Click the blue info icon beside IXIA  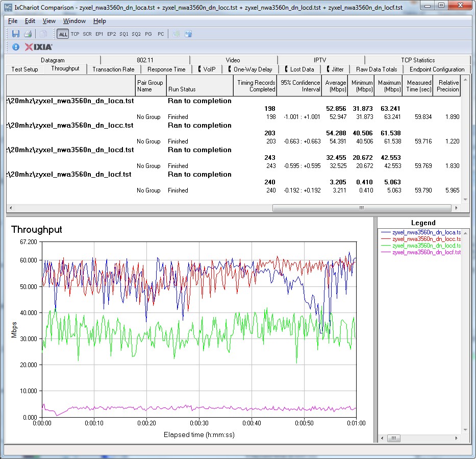[x=16, y=47]
